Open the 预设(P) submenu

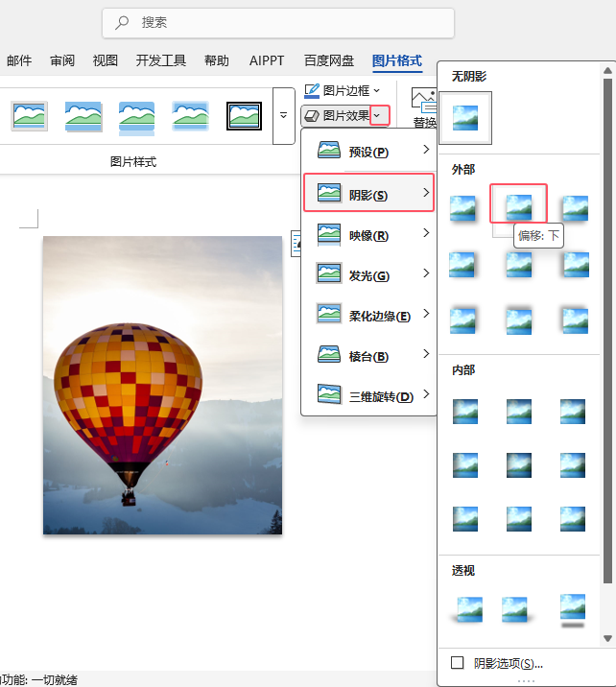[x=368, y=152]
